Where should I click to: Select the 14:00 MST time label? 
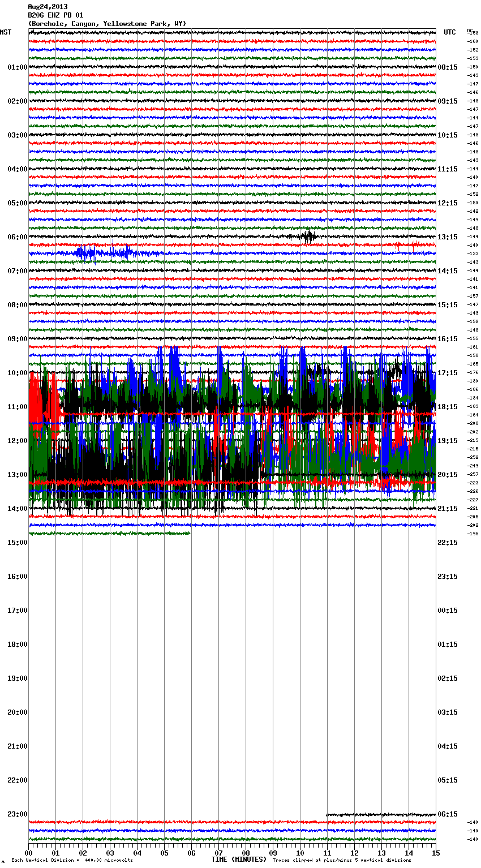(x=18, y=509)
